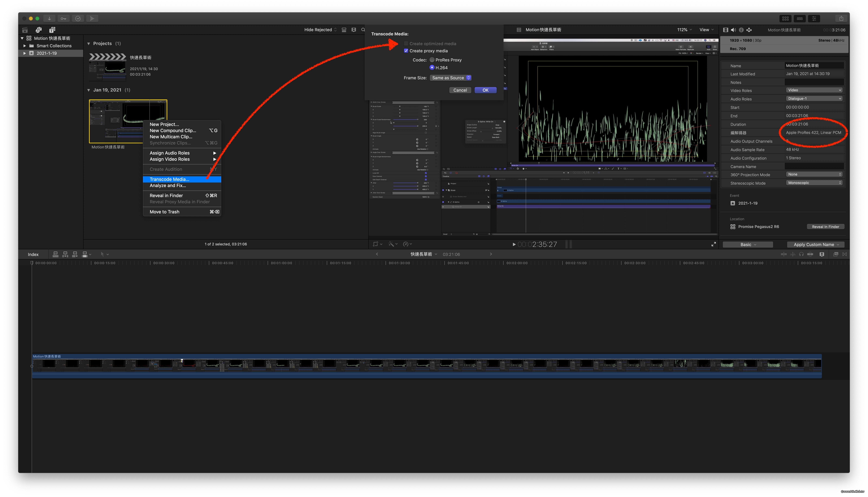Select ProRes Proxy codec radio button
The height and width of the screenshot is (497, 868).
pyautogui.click(x=432, y=60)
